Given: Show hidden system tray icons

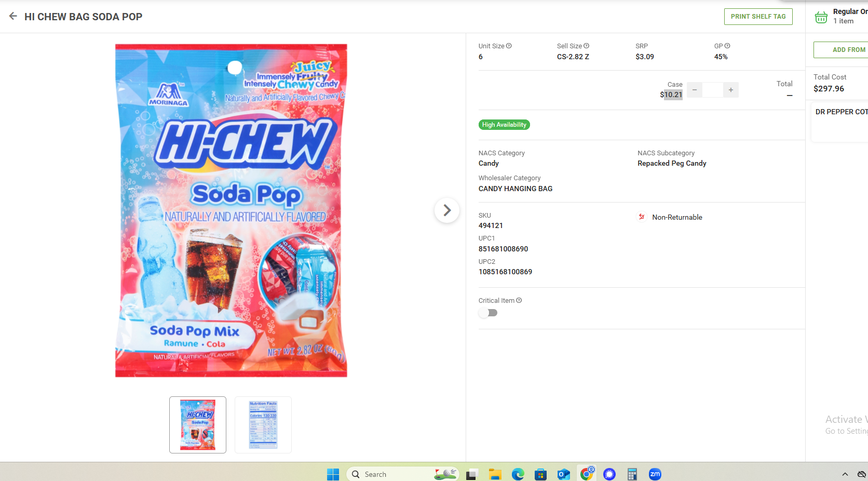Looking at the screenshot, I should point(845,474).
